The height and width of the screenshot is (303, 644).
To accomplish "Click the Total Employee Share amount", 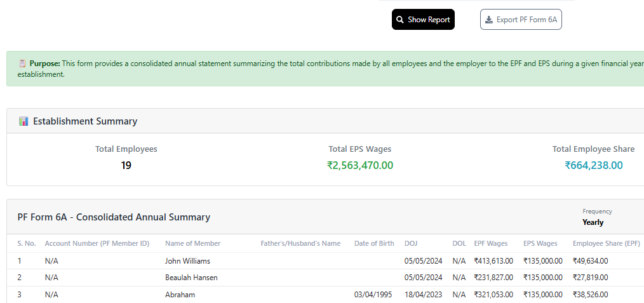I will (593, 165).
